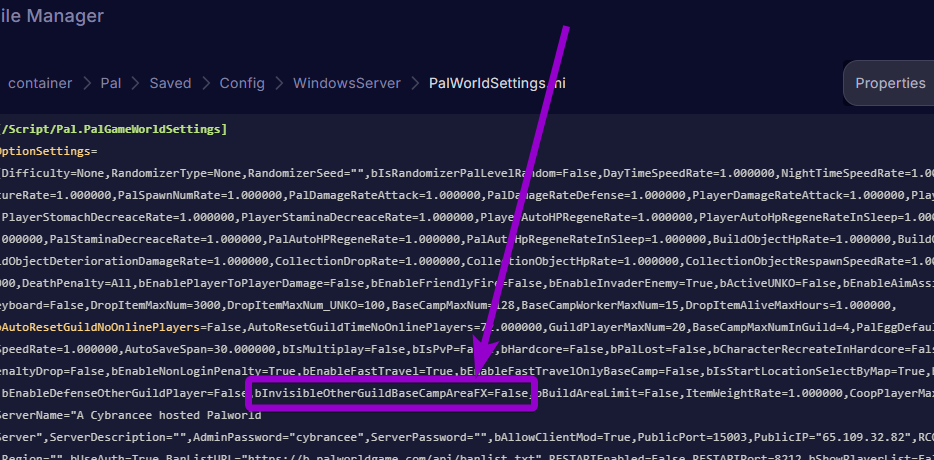Open the Properties button
The height and width of the screenshot is (460, 934).
pyautogui.click(x=890, y=83)
